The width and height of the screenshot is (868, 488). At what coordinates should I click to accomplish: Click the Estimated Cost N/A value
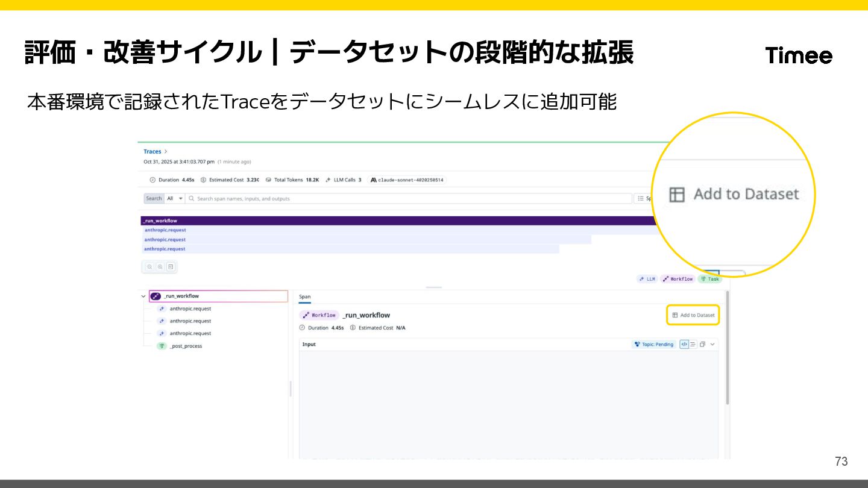click(x=401, y=328)
